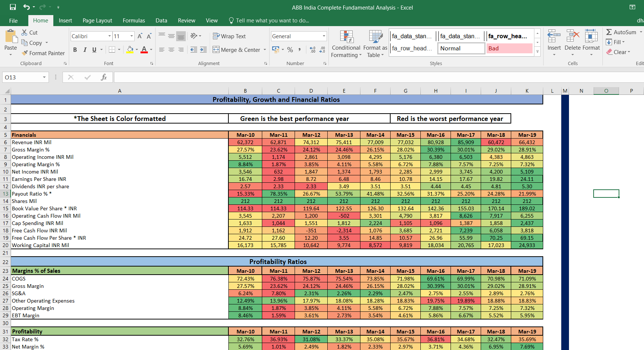This screenshot has height=350, width=644.
Task: Apply percent style
Action: pos(290,50)
